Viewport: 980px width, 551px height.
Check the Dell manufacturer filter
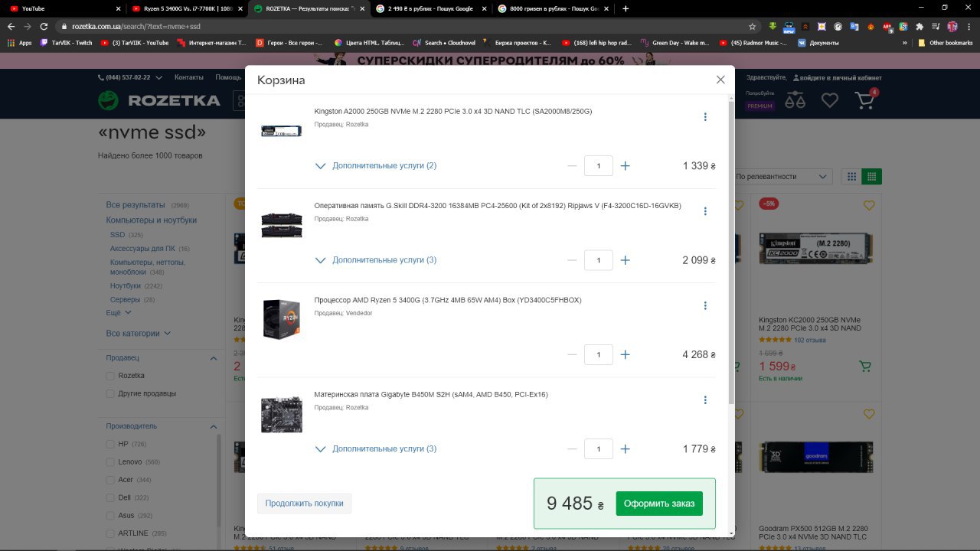point(110,497)
